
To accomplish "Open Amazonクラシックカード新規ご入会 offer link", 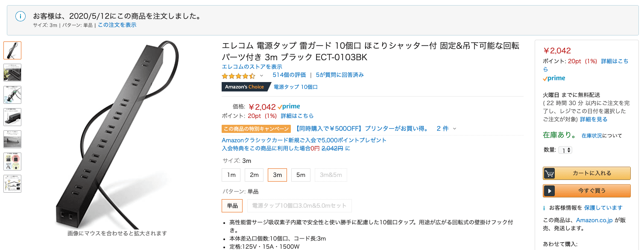I will pos(304,140).
